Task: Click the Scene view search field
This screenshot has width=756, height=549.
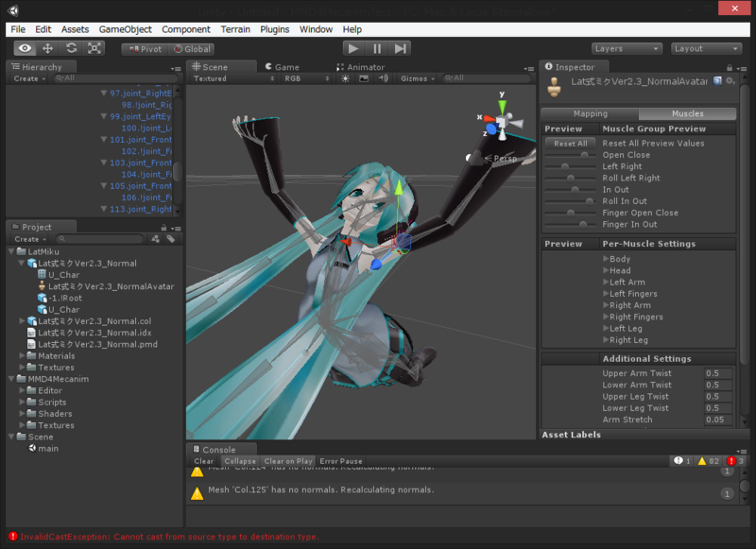Action: (486, 78)
